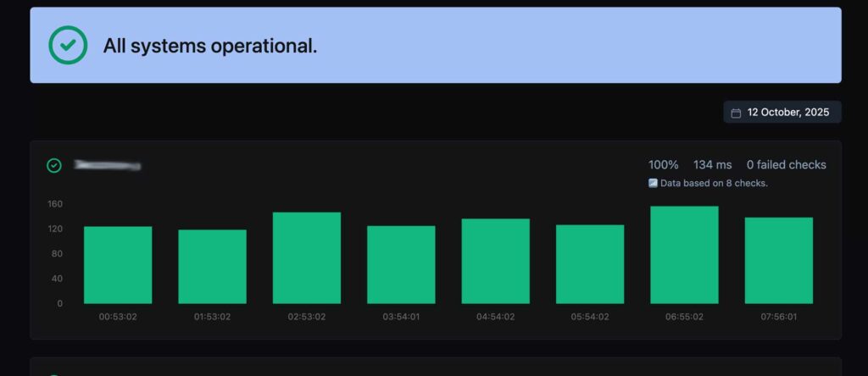
Task: Select the 00:53:02 response time bar
Action: (118, 265)
